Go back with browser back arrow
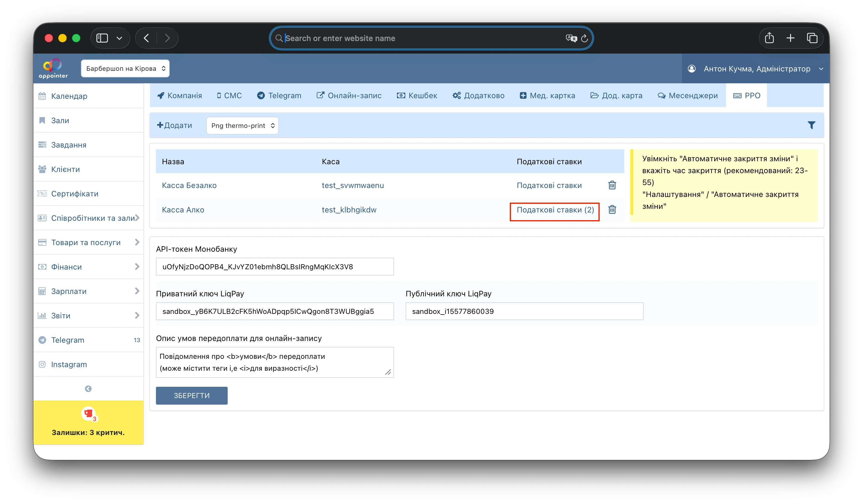This screenshot has height=504, width=863. (146, 38)
